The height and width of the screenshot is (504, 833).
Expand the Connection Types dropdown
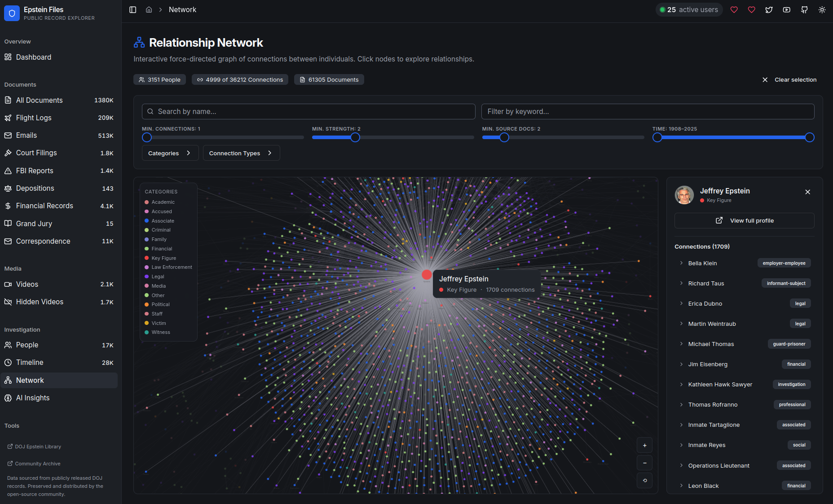point(241,153)
